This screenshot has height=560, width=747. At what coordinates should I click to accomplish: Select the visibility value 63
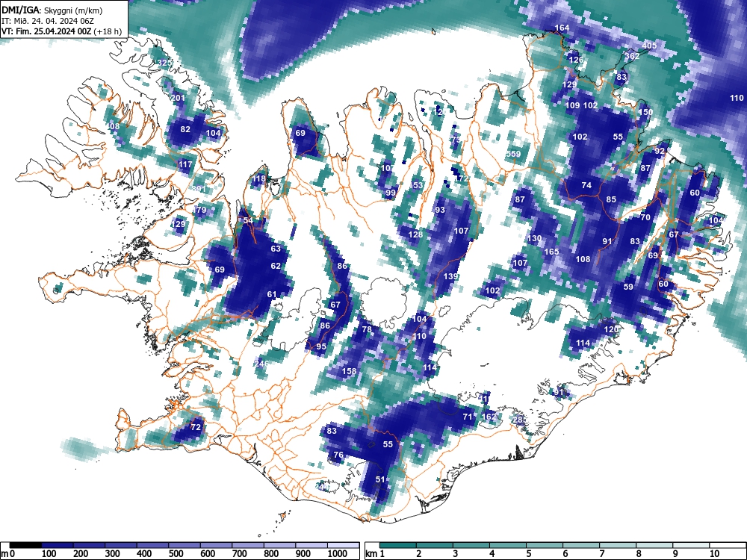pyautogui.click(x=276, y=249)
